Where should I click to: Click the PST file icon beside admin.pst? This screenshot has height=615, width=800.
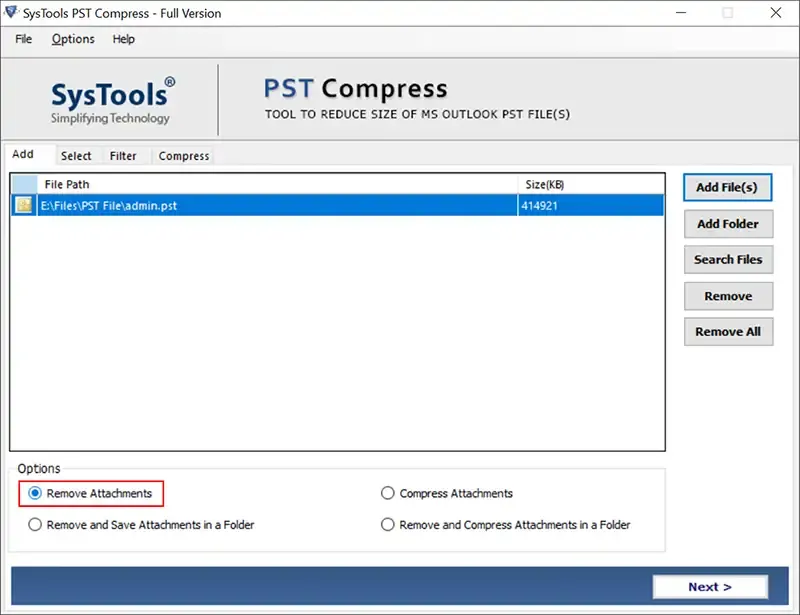(x=24, y=205)
